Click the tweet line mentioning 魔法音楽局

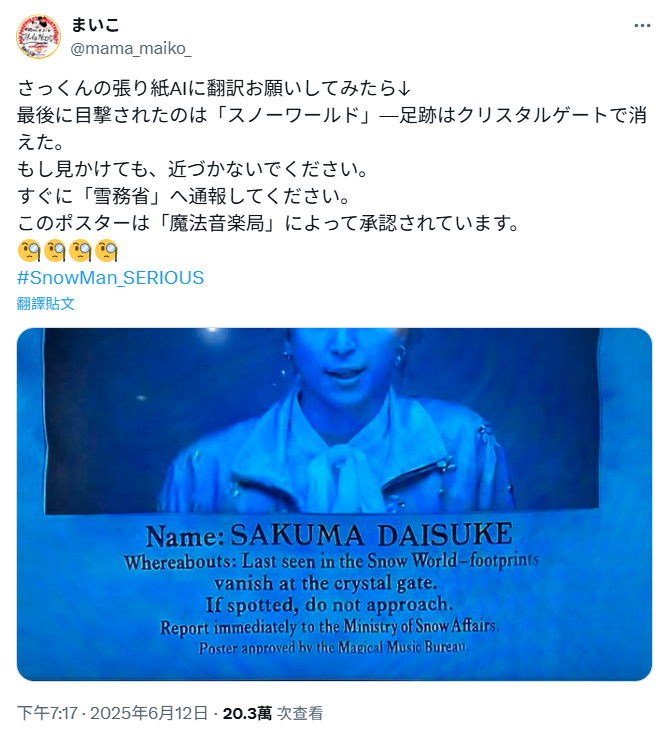pos(268,223)
